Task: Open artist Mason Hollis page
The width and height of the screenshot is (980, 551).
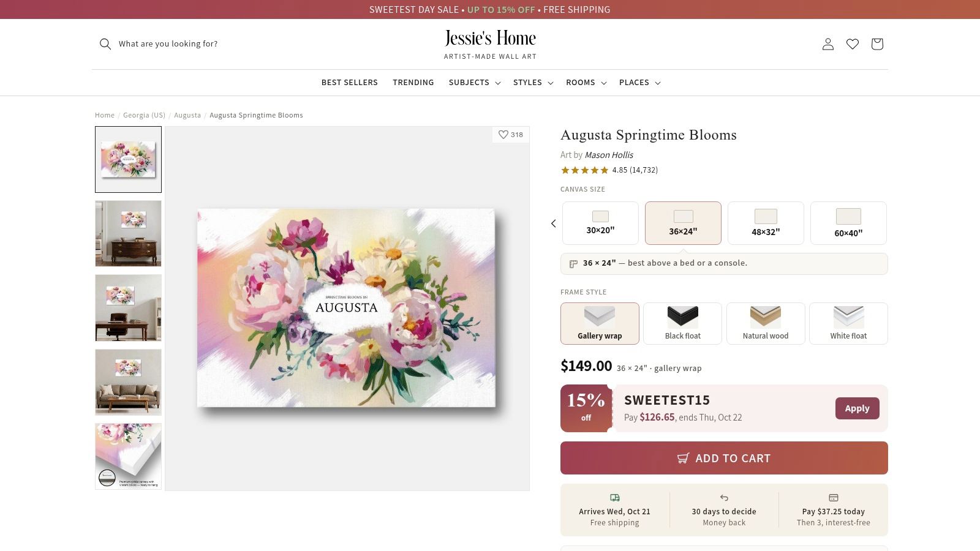Action: [609, 155]
